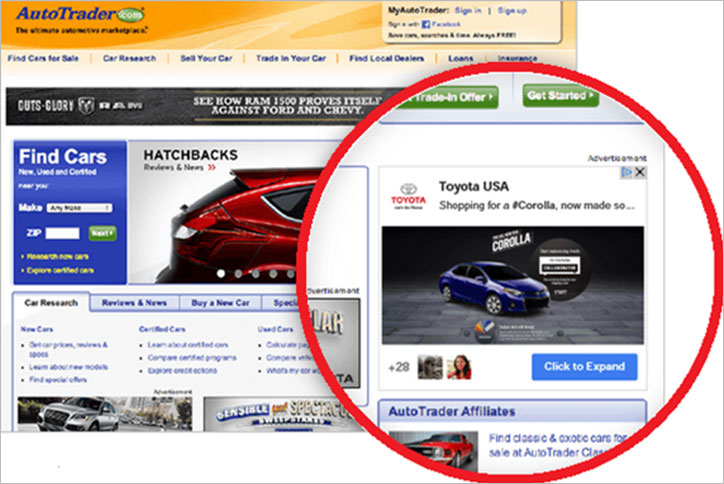Click the Used Cars heading
The image size is (724, 484).
(x=275, y=329)
